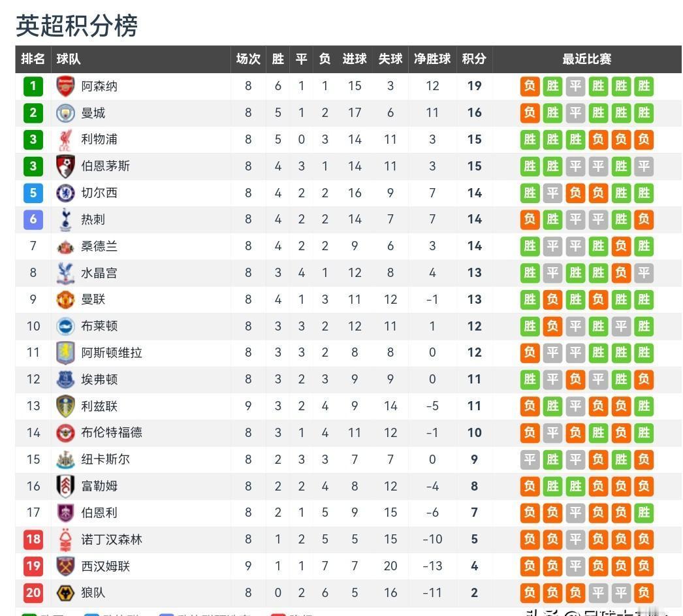Select the 诺丁汉森林 team name
The image size is (683, 616).
112,540
